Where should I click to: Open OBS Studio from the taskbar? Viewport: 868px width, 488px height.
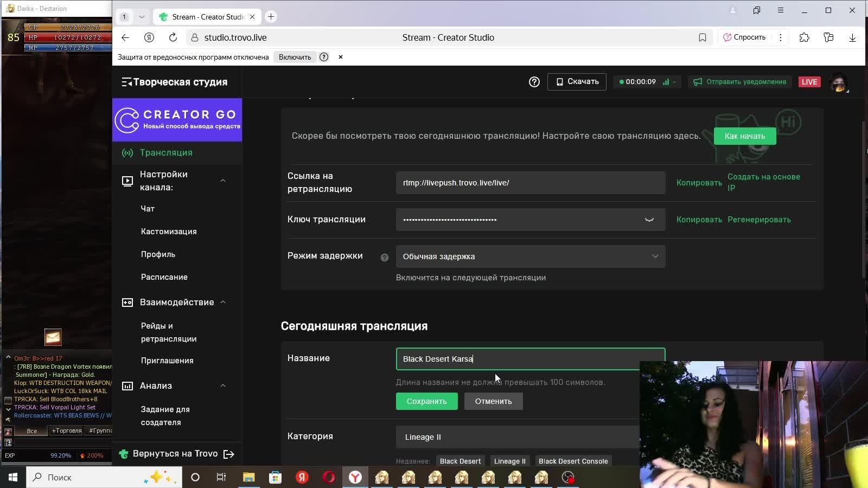tap(567, 477)
